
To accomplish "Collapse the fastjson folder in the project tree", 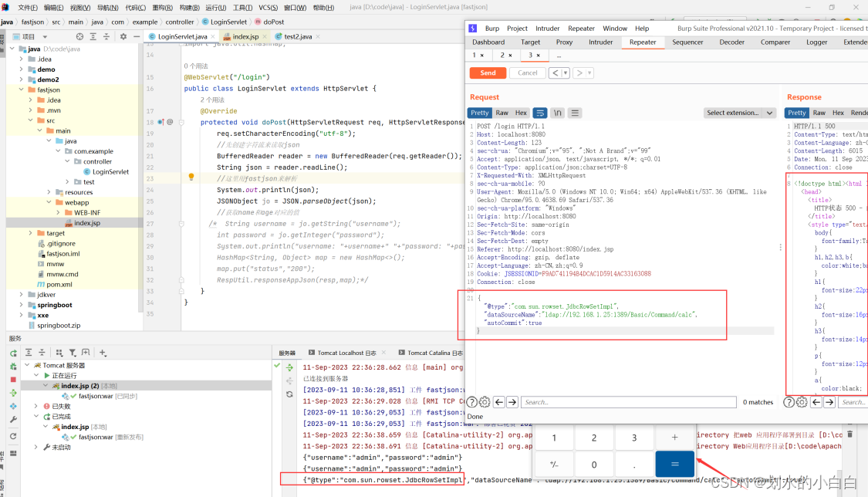I will [21, 90].
